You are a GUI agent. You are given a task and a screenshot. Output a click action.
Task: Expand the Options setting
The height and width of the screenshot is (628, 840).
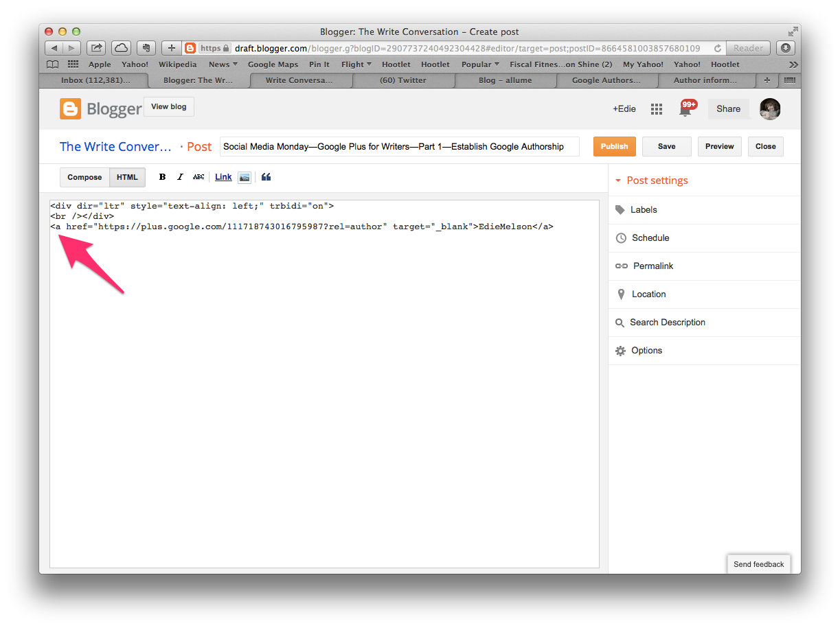(x=704, y=351)
